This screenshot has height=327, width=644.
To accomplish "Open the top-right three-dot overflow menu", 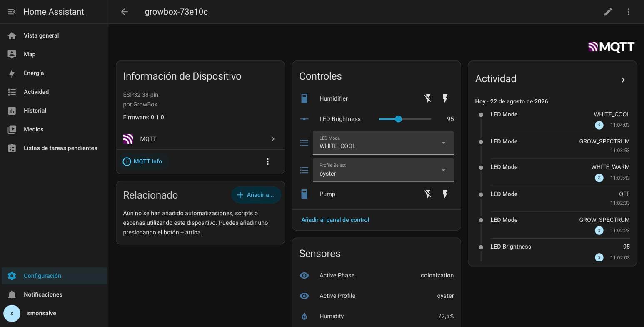I will 629,12.
